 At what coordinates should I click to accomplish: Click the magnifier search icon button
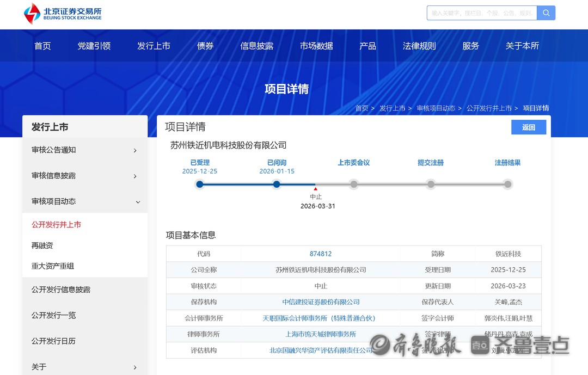tap(546, 13)
